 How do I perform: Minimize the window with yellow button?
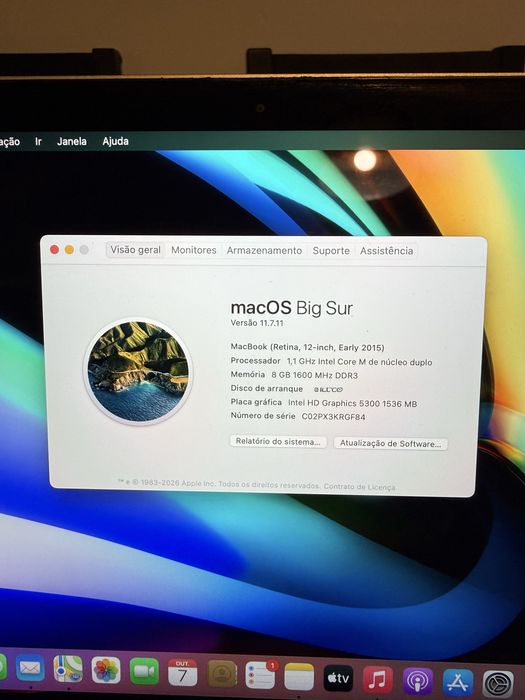pyautogui.click(x=69, y=250)
